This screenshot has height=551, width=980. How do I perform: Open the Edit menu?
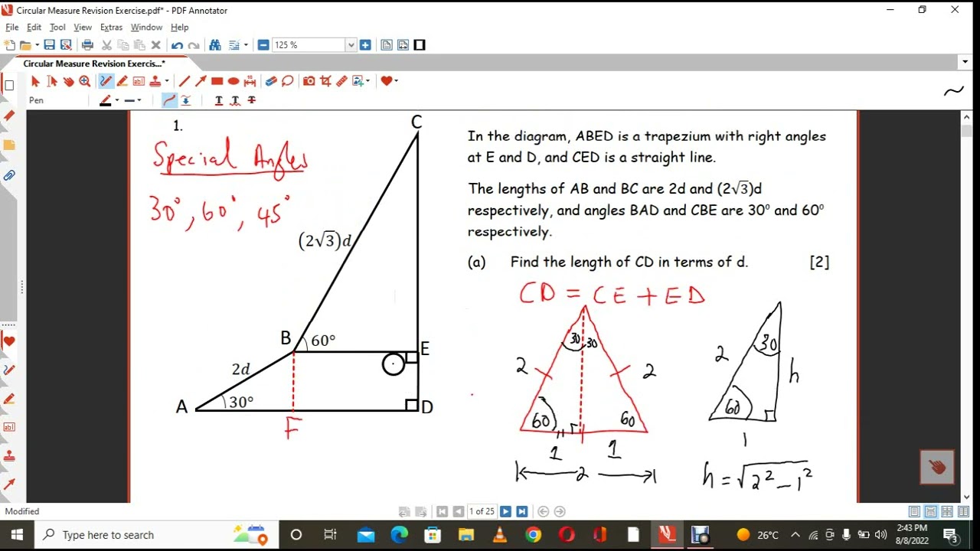coord(34,27)
